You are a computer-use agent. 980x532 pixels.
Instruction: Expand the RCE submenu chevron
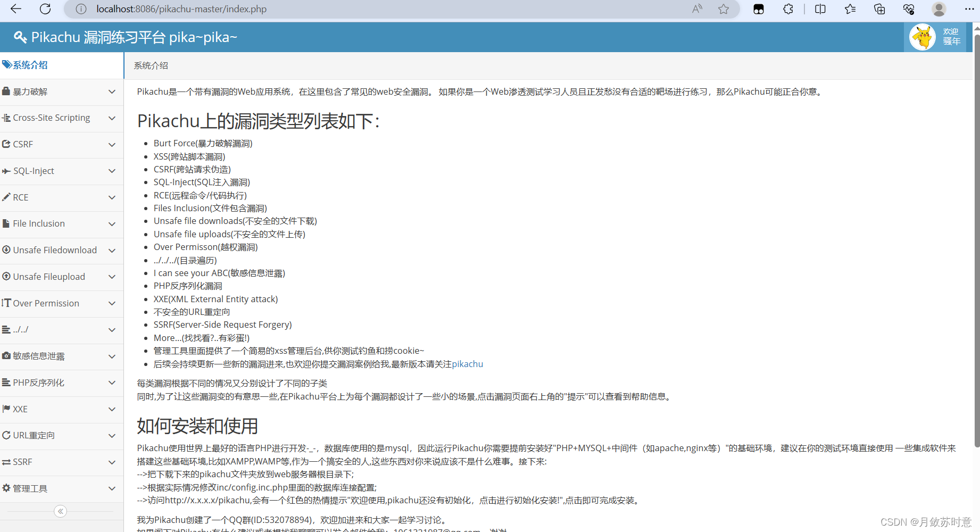click(112, 197)
